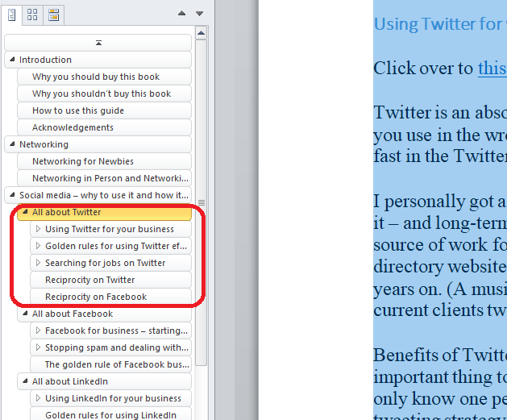Collapse the All about Twitter heading

pyautogui.click(x=25, y=213)
